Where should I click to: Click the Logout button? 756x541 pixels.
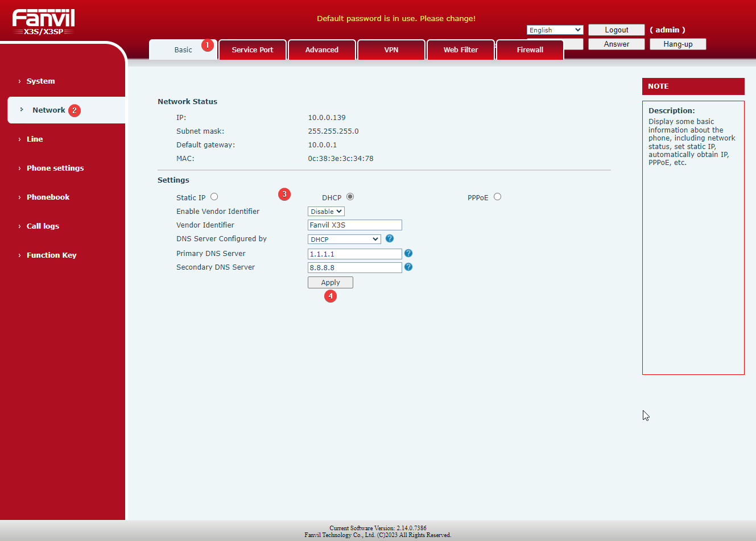(616, 30)
